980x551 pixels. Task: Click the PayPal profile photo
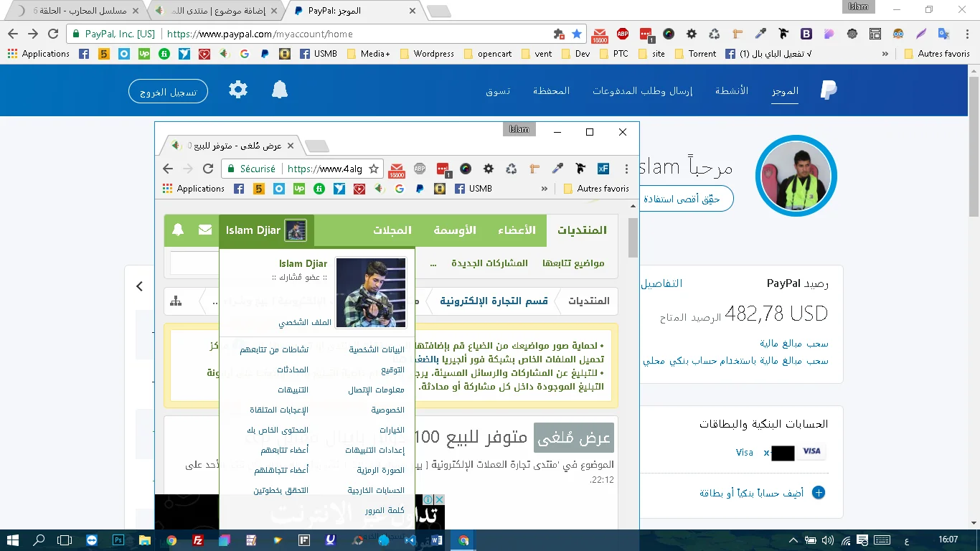(796, 176)
